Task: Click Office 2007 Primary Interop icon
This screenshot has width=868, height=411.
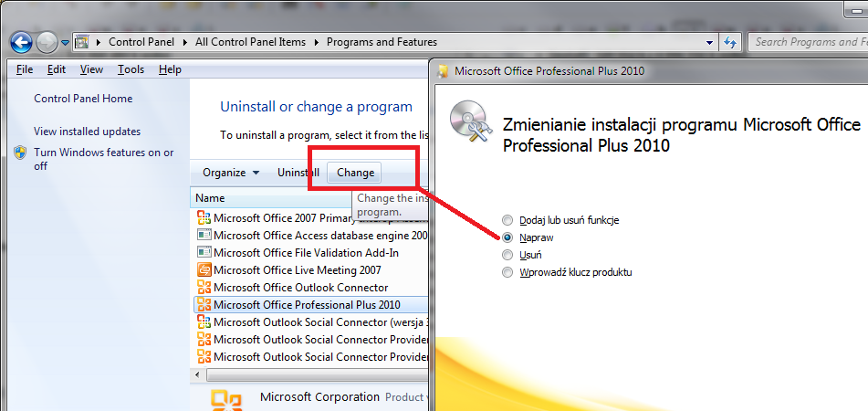Action: (204, 218)
